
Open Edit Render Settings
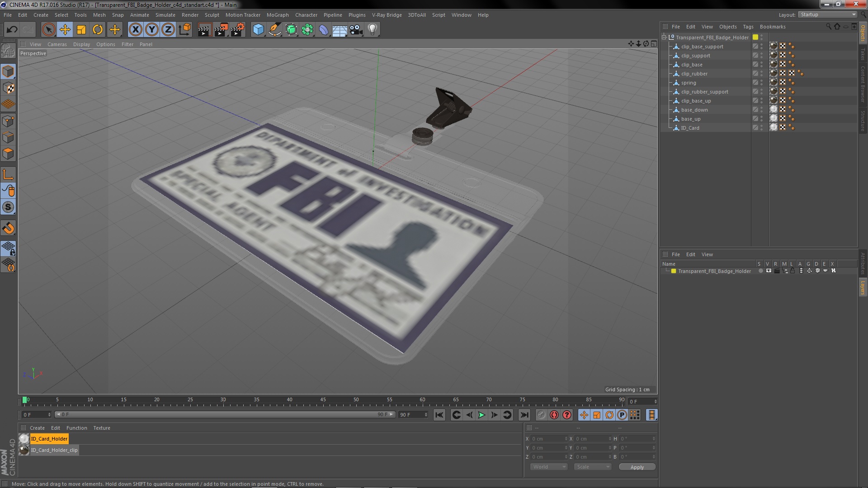[237, 30]
